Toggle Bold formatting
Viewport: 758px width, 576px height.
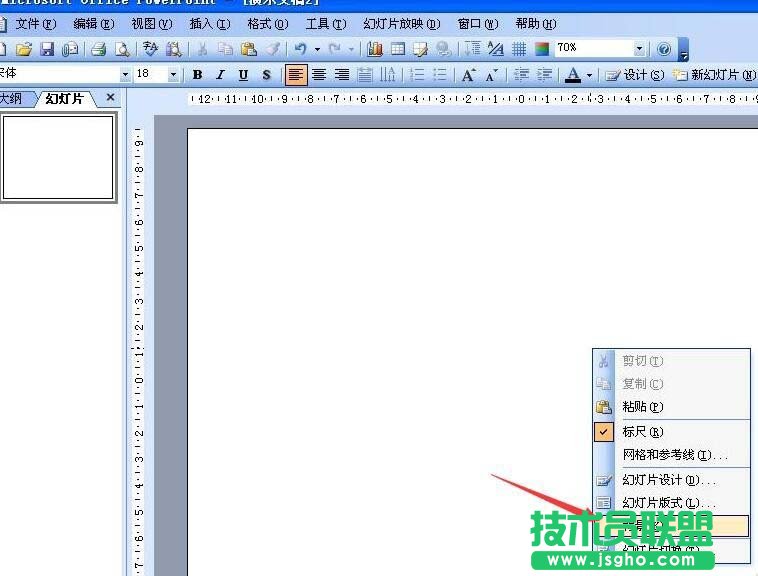pos(197,75)
